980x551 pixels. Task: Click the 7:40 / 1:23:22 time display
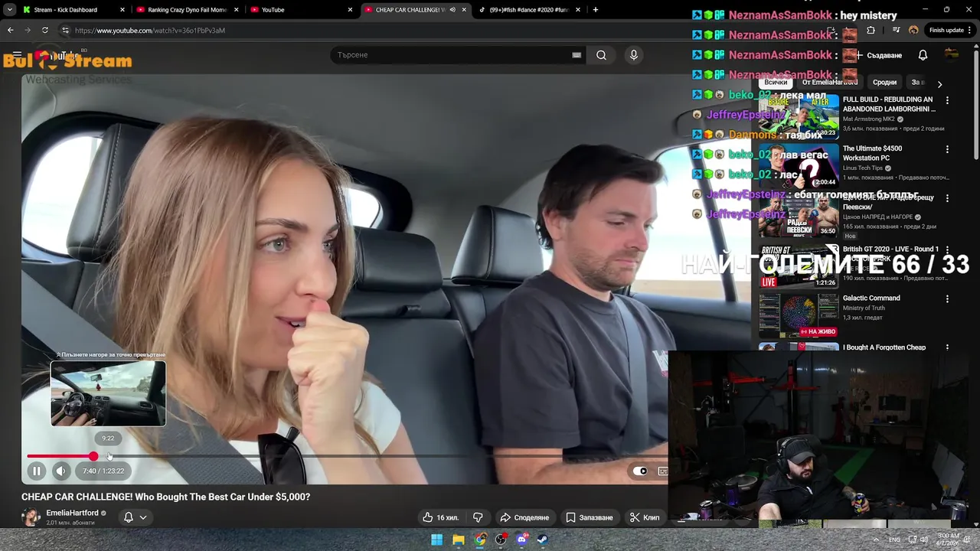(103, 471)
